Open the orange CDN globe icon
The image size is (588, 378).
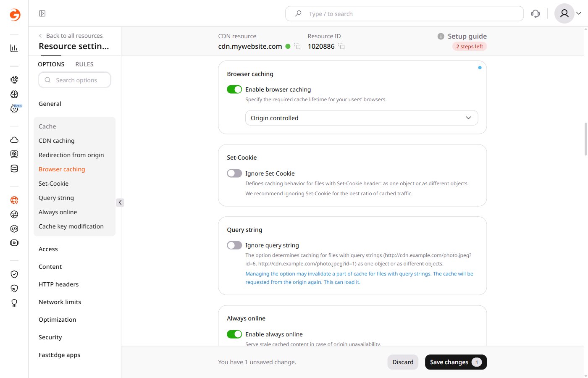[14, 200]
